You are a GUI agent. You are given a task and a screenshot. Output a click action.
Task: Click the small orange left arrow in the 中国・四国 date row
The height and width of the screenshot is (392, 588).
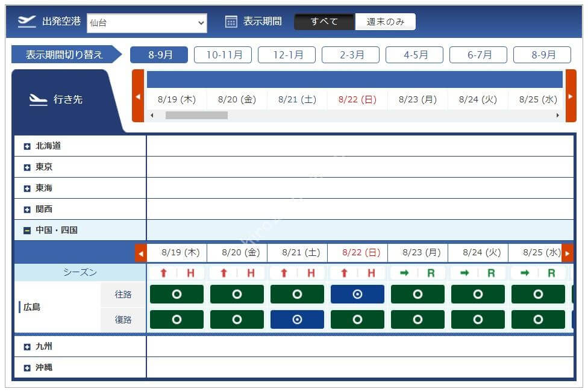141,254
